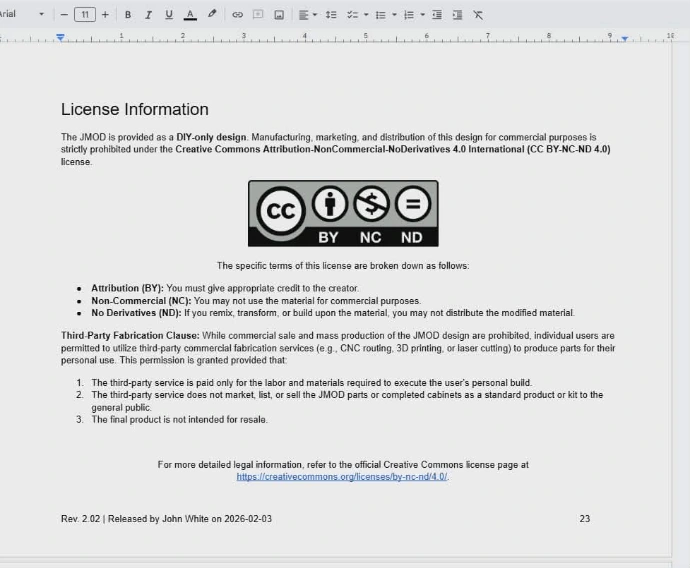Open the creativecommons.org license link
Viewport: 690px width, 568px height.
(342, 477)
